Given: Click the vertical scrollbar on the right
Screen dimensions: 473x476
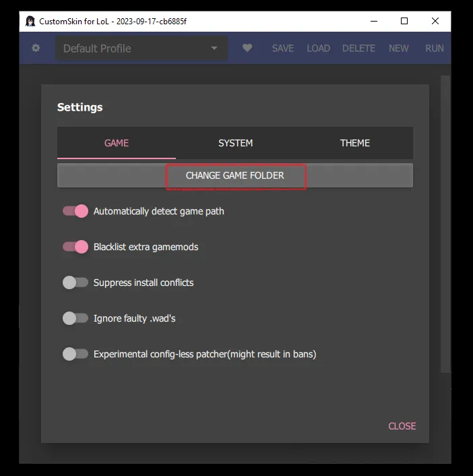Looking at the screenshot, I should click(445, 224).
